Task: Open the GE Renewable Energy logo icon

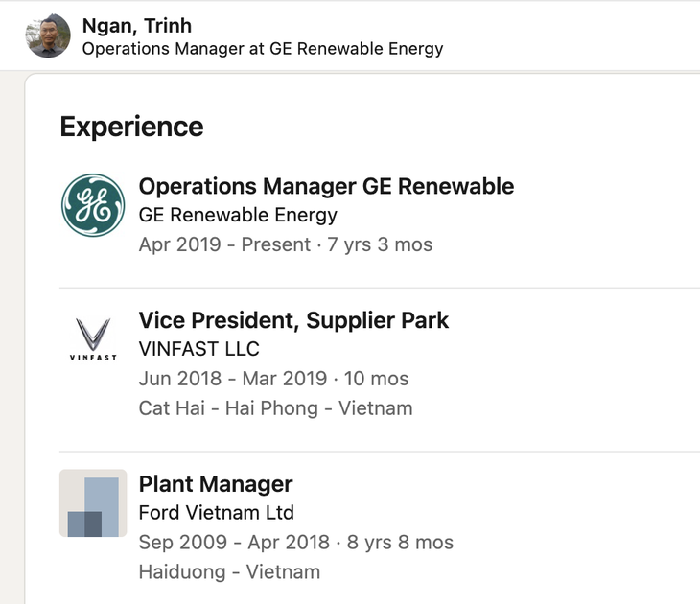Action: (x=93, y=205)
